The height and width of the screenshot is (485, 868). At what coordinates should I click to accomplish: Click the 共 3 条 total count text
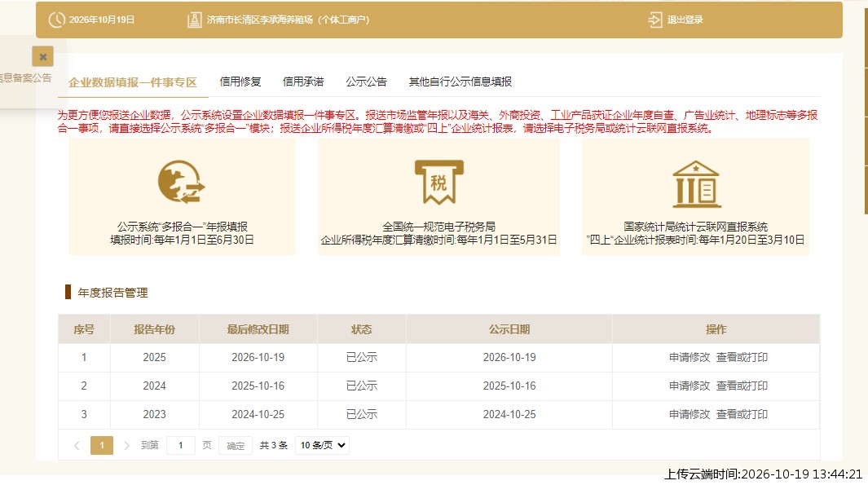tap(274, 445)
